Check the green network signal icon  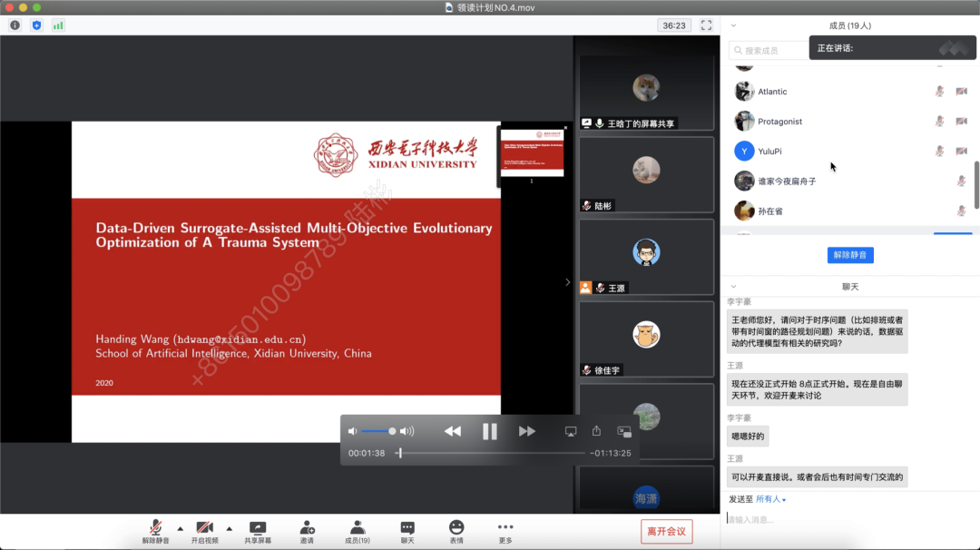[58, 25]
